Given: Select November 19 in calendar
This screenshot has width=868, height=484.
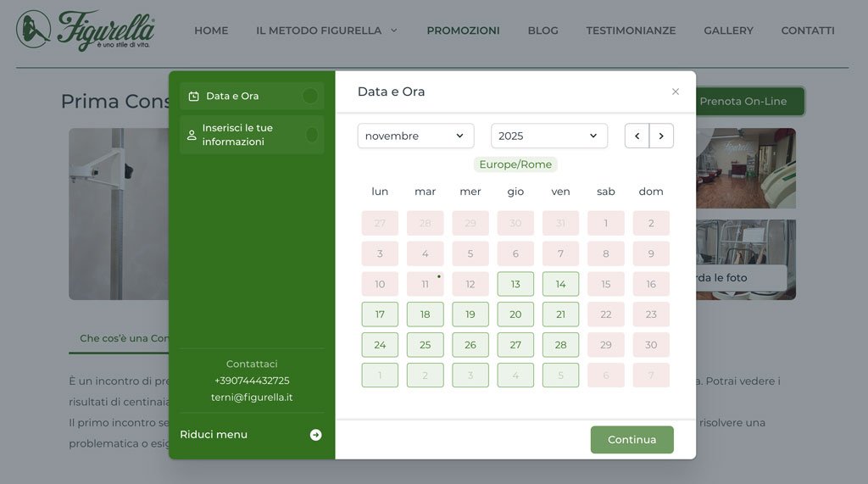Looking at the screenshot, I should pyautogui.click(x=470, y=314).
